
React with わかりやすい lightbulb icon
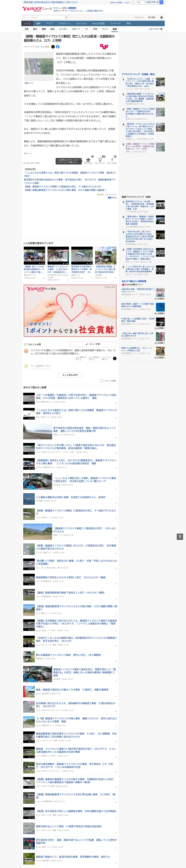pyautogui.click(x=100, y=160)
